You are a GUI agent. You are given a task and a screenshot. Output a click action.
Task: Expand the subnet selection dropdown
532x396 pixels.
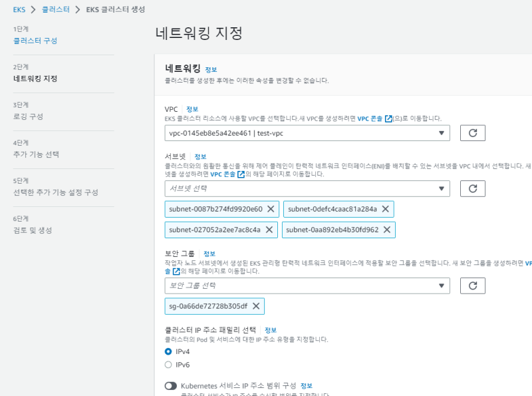click(307, 188)
